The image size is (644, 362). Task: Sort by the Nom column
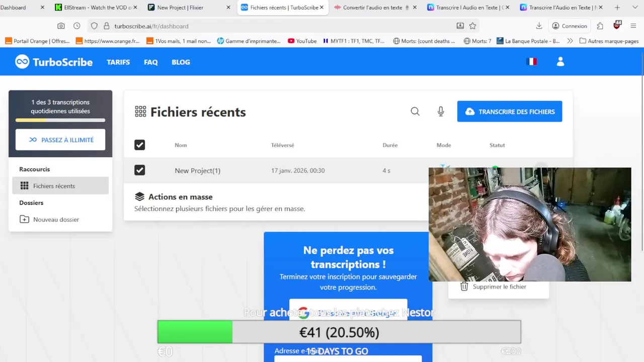point(181,145)
